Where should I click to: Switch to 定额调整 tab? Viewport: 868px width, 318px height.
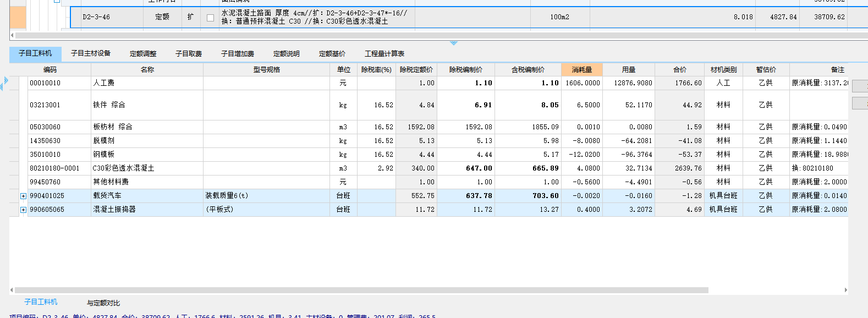(143, 53)
